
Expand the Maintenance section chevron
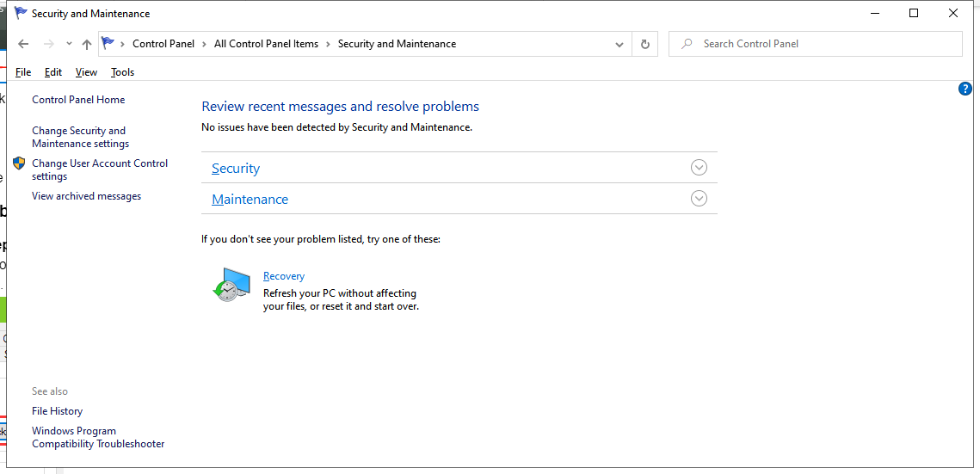(699, 198)
